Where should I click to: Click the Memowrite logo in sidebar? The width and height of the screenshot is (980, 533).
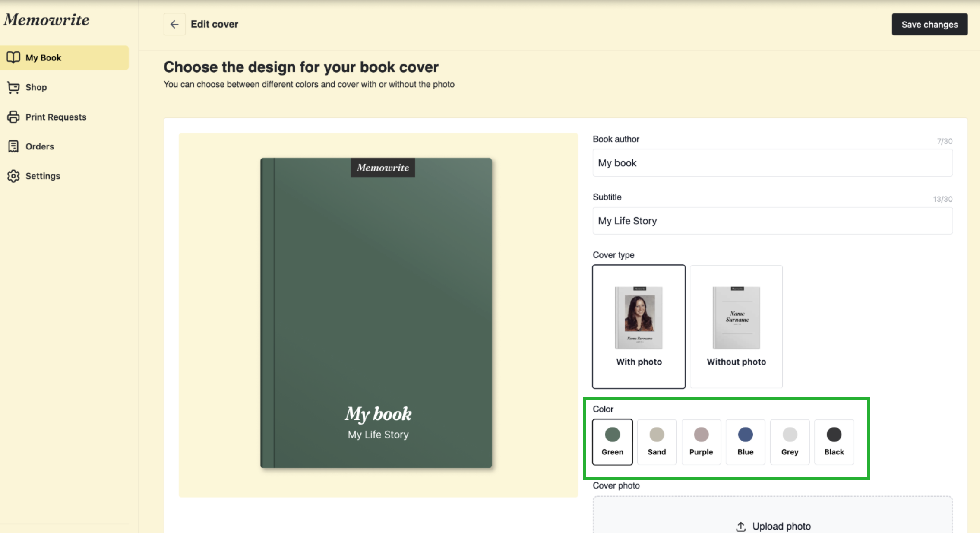tap(47, 20)
